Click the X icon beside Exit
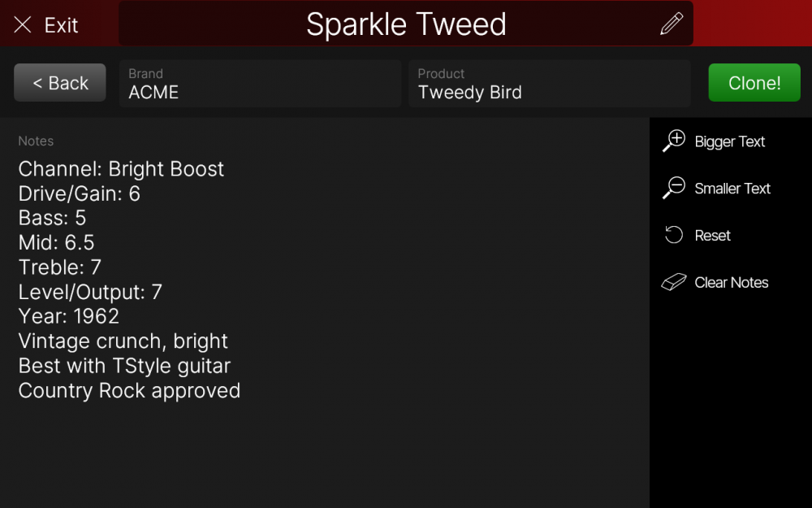The height and width of the screenshot is (508, 812). [x=23, y=25]
